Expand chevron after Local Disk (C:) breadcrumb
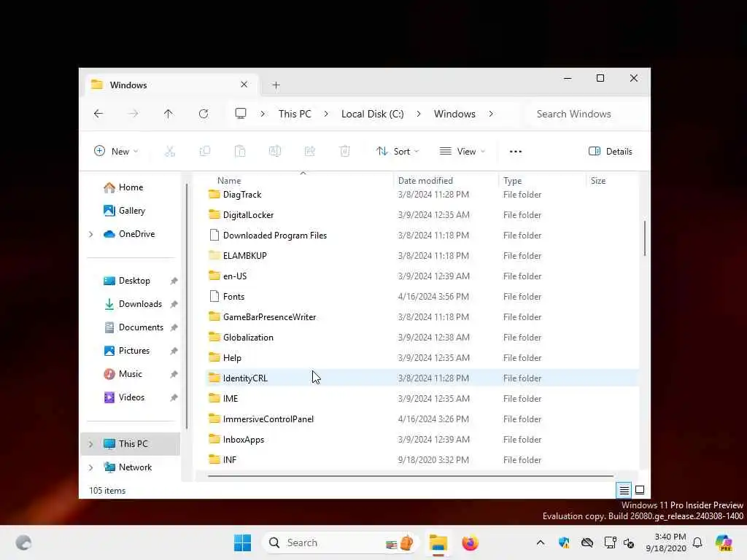Screen dimensions: 747x560 coord(418,114)
